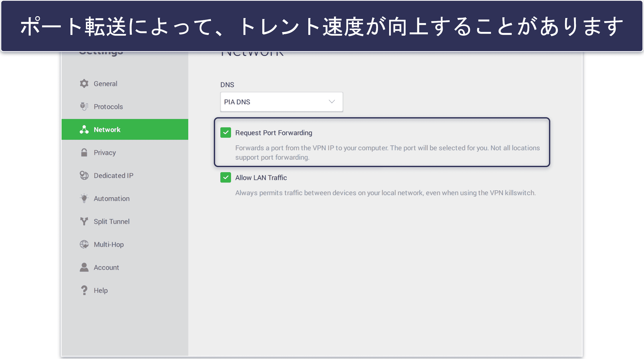Click the Multi-Hop globe icon
This screenshot has height=359, width=644.
(84, 244)
